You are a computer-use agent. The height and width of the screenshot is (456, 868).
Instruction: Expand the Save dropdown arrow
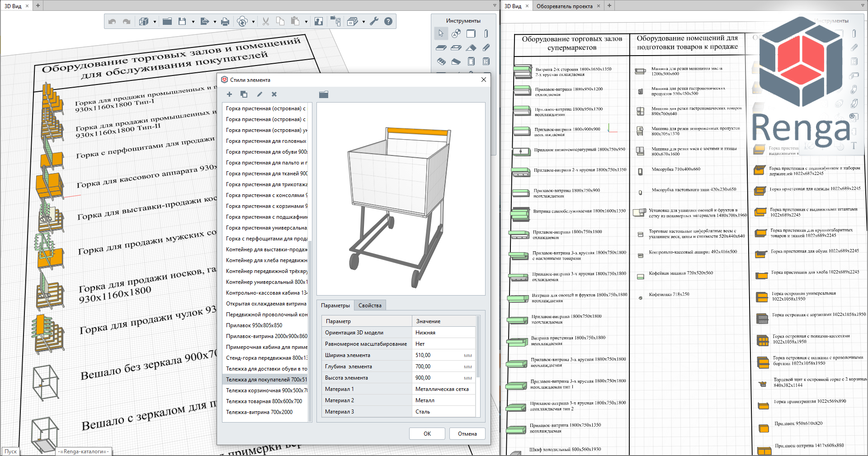(x=193, y=22)
